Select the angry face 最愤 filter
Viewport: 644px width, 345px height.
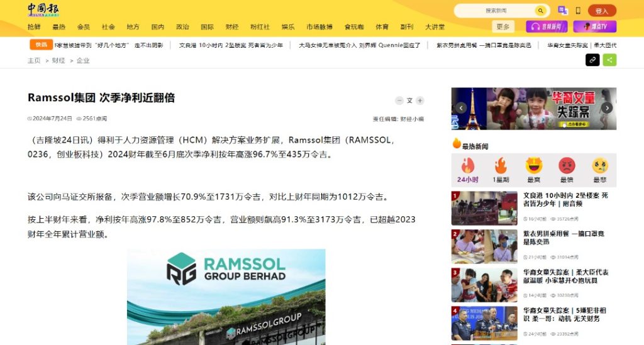567,170
